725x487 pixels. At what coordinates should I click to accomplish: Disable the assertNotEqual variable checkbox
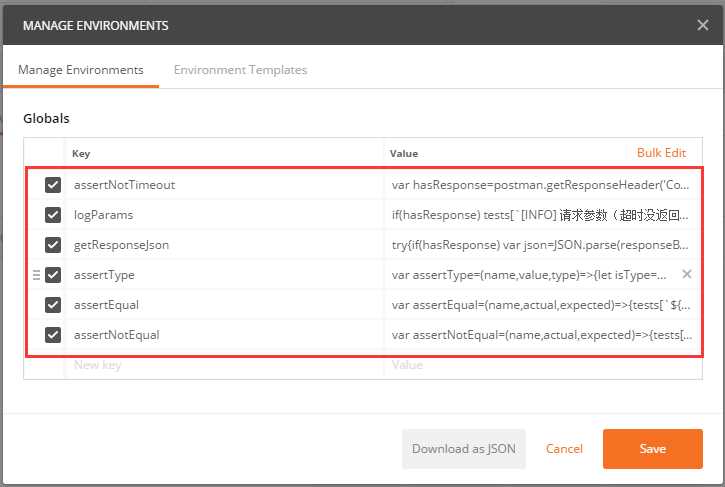[x=53, y=335]
